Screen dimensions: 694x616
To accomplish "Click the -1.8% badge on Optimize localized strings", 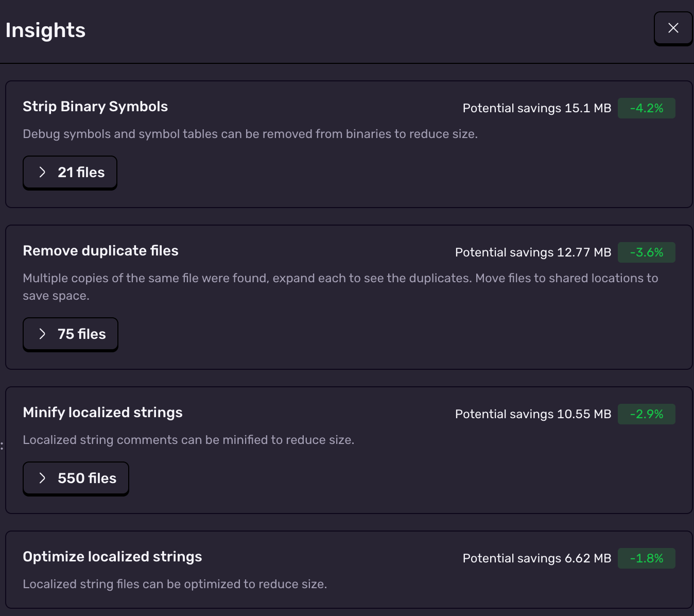I will click(647, 558).
